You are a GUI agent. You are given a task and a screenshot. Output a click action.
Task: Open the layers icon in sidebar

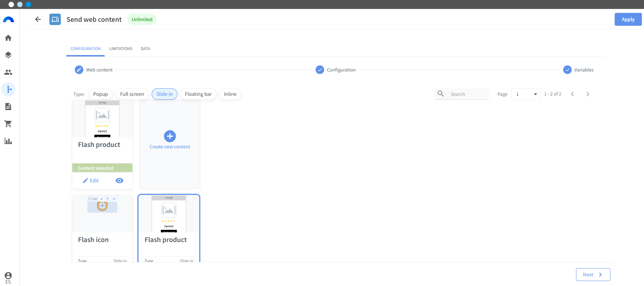pyautogui.click(x=8, y=55)
